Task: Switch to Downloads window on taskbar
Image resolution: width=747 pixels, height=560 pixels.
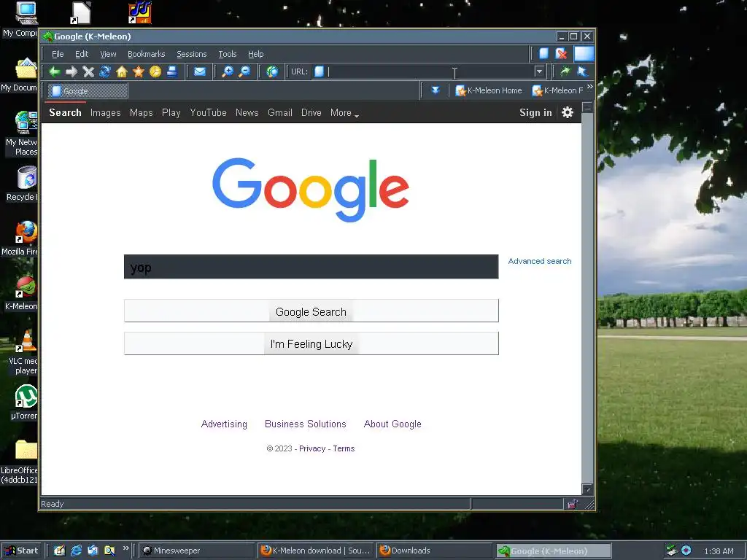Action: pyautogui.click(x=435, y=551)
